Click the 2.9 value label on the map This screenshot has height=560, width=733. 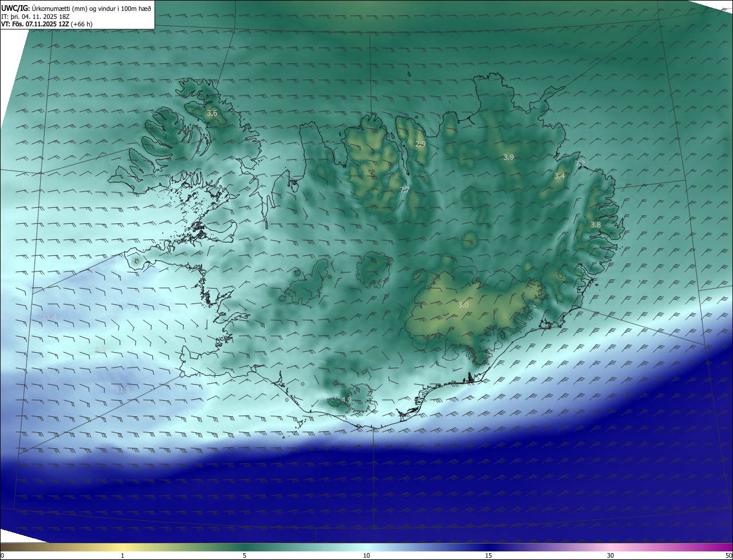point(420,144)
